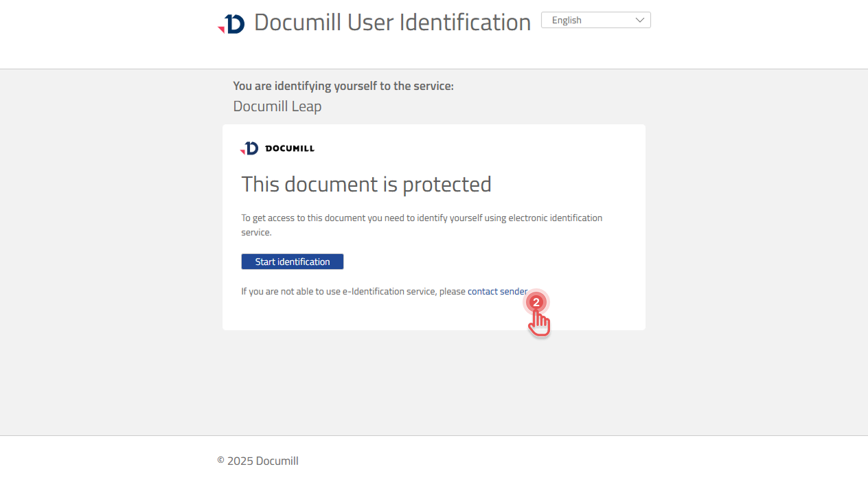Open the contact sender link

tap(496, 291)
